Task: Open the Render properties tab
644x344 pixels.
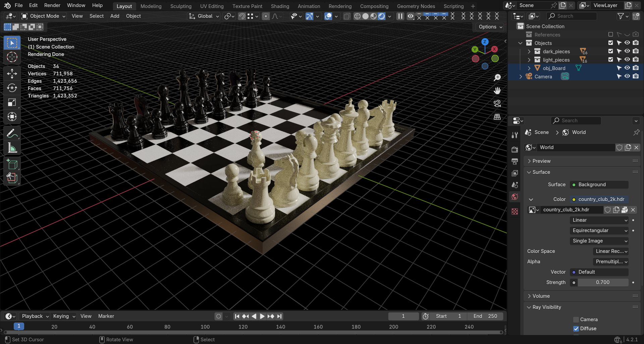Action: pyautogui.click(x=515, y=149)
